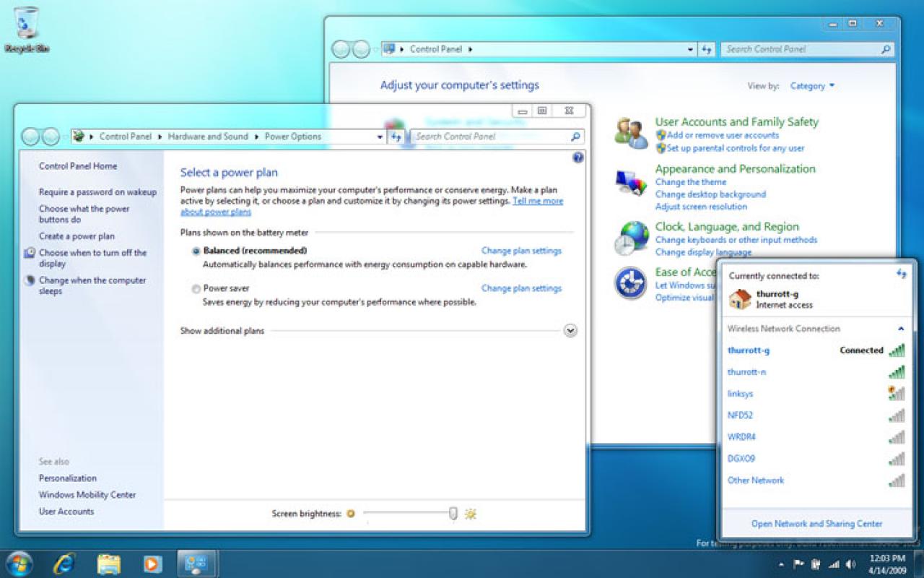Click the battery power icon in system tray
This screenshot has height=578, width=924.
(x=816, y=564)
